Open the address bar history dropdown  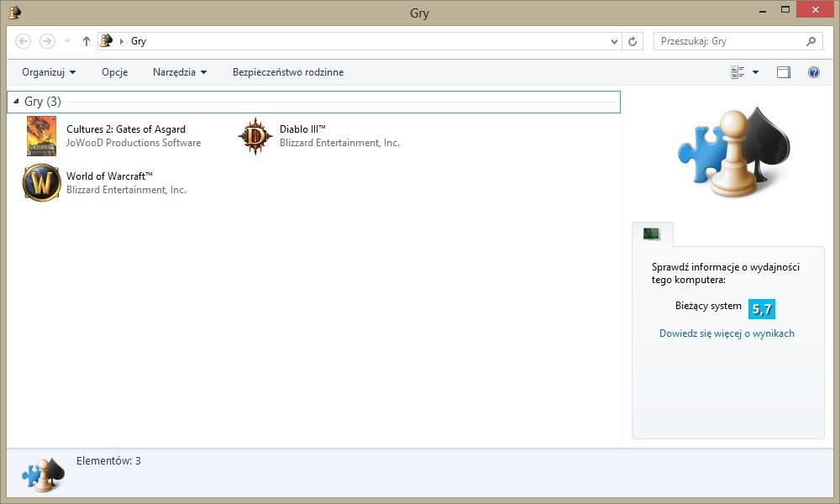tap(615, 41)
